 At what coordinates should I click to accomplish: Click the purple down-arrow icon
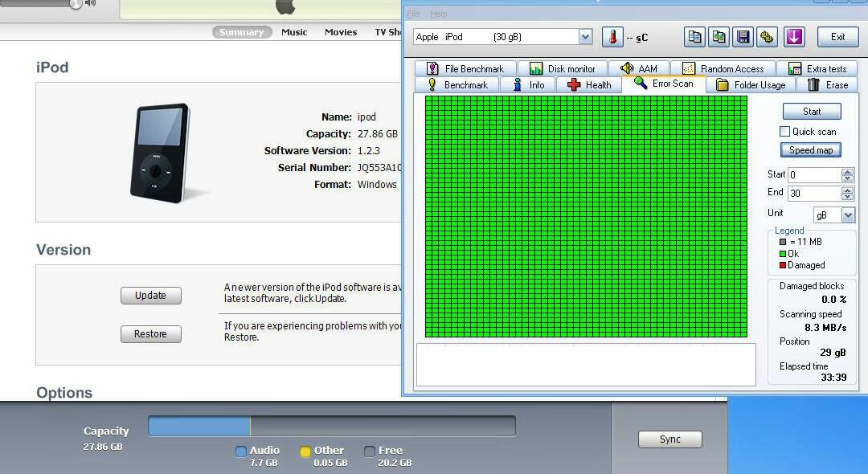click(x=794, y=37)
